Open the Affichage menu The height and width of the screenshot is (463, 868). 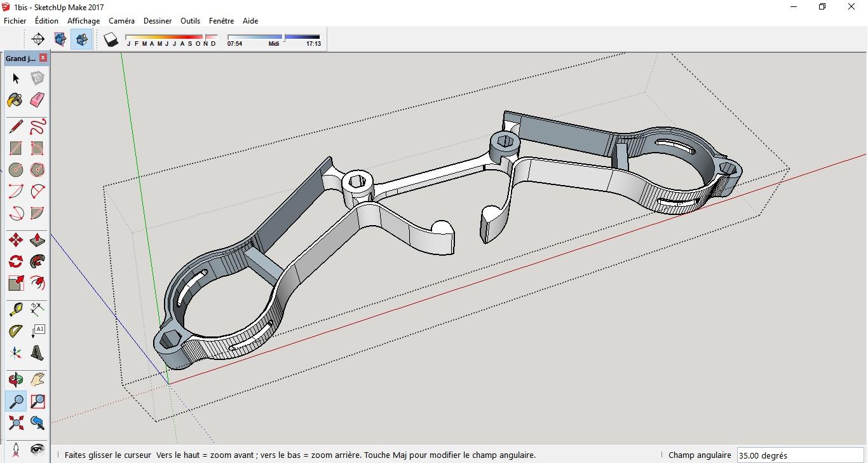83,21
